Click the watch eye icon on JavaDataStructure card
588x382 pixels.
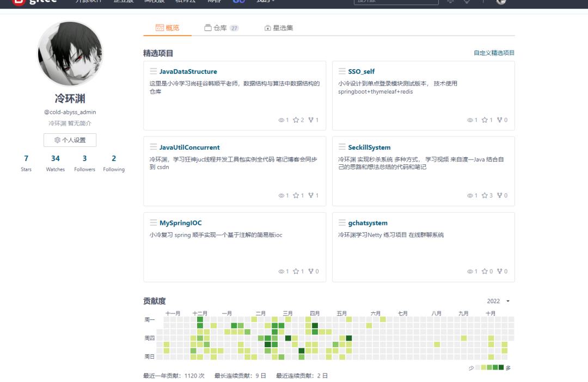click(281, 120)
